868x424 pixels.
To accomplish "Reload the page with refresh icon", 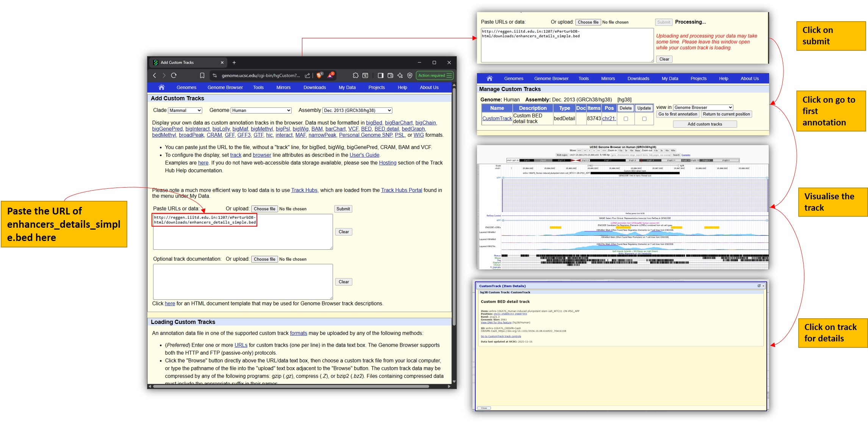I will pos(174,75).
